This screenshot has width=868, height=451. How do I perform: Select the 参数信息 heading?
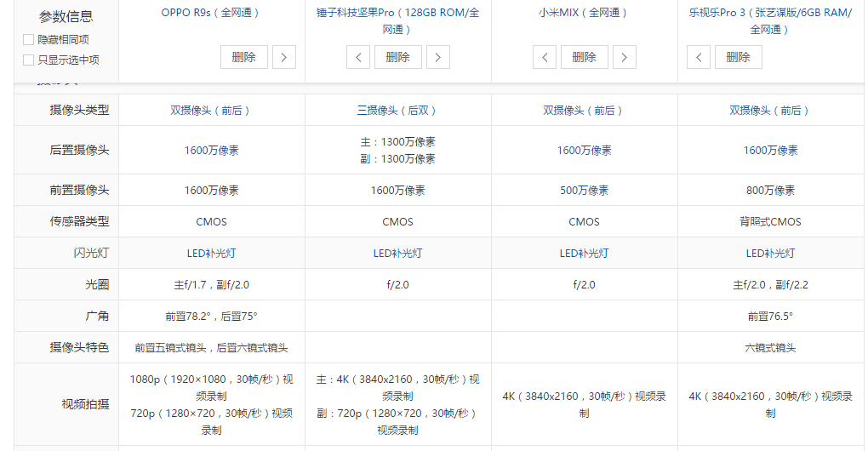pyautogui.click(x=66, y=17)
